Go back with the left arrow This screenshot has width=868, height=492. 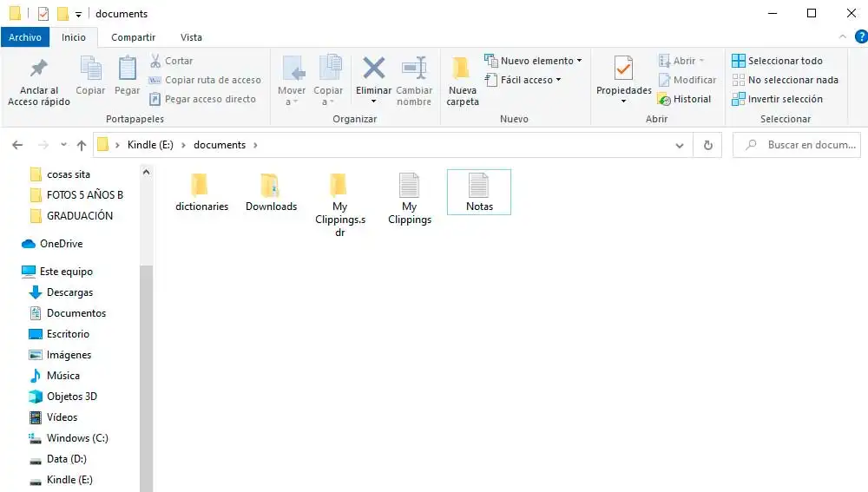17,145
